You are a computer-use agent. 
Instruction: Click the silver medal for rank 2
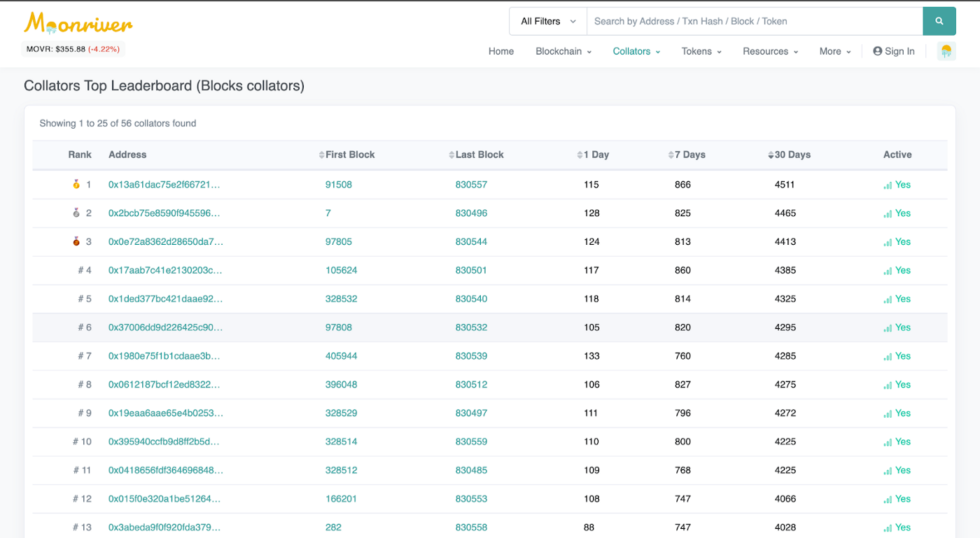click(76, 213)
